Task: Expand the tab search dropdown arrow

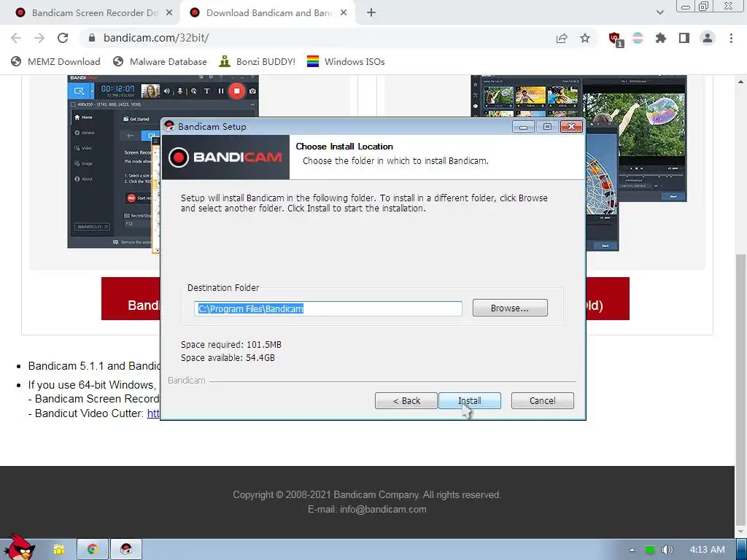Action: pyautogui.click(x=659, y=12)
